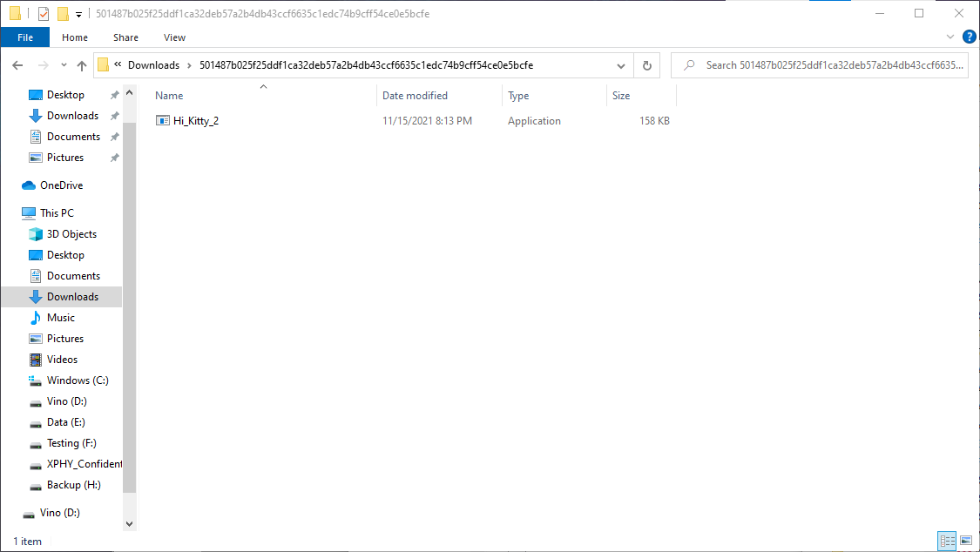The width and height of the screenshot is (980, 552).
Task: Unpin Pictures from Quick access
Action: point(114,158)
